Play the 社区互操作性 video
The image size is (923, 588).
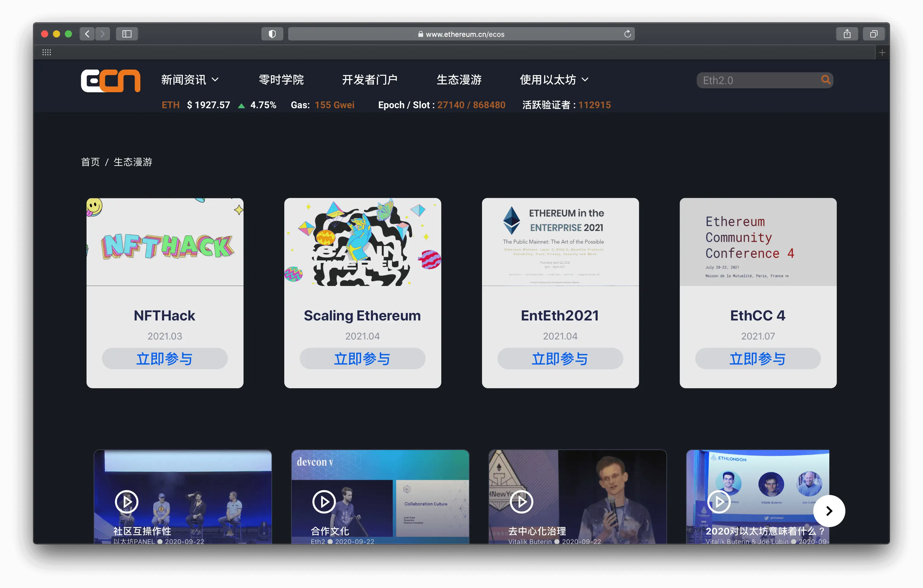126,501
